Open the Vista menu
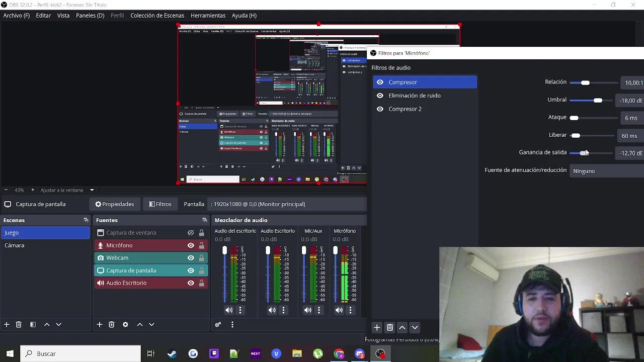This screenshot has height=362, width=644. [x=63, y=16]
